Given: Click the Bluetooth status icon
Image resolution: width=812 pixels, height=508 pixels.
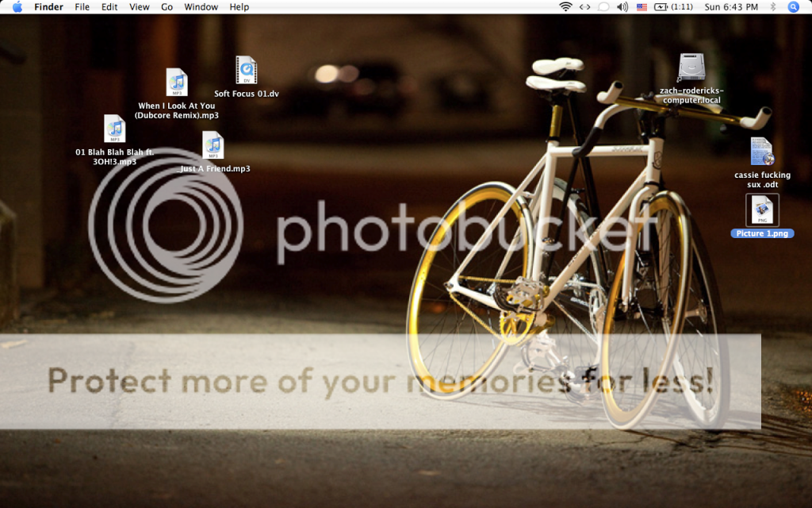Looking at the screenshot, I should click(773, 7).
